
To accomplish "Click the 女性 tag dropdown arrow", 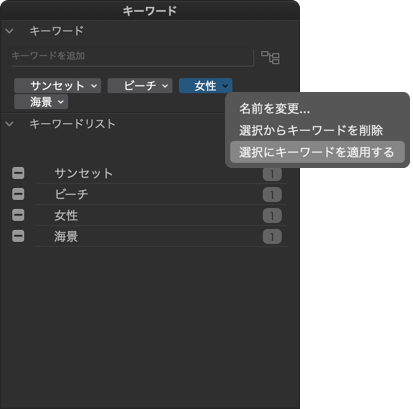I will click(x=225, y=86).
